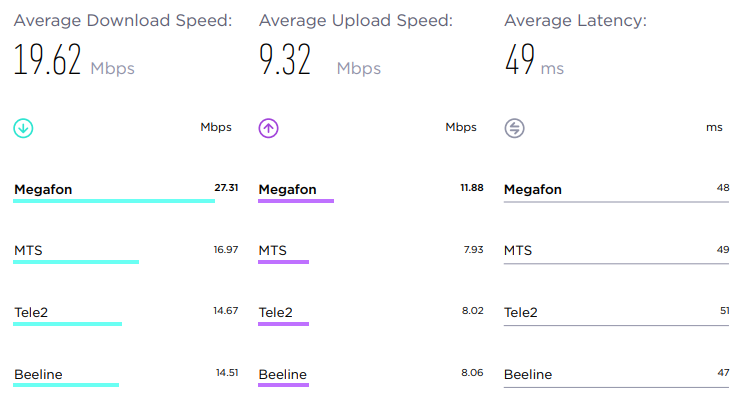Click the Average Download Speed heading
Viewport: 743px width, 406px height.
tap(123, 20)
